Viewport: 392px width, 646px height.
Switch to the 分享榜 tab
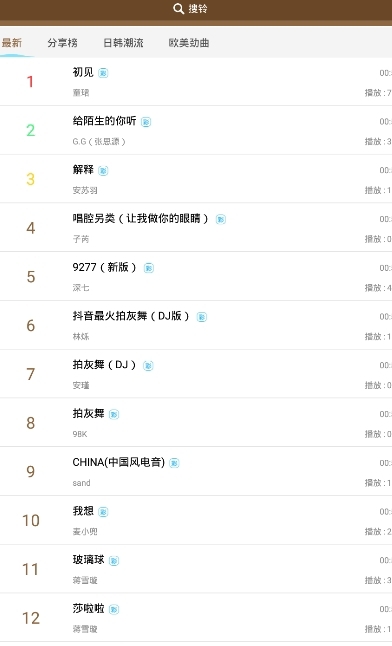tap(62, 43)
